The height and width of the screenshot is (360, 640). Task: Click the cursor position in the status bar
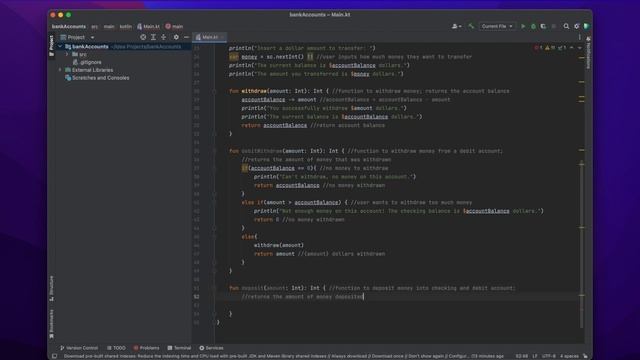pyautogui.click(x=521, y=356)
